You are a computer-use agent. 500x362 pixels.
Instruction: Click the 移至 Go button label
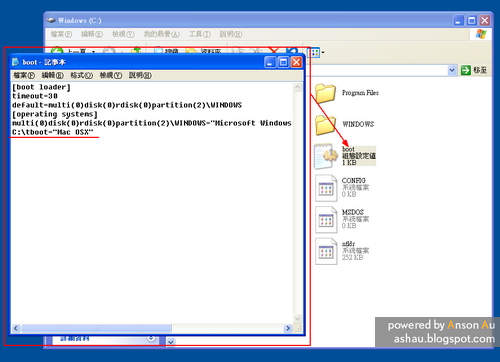(x=480, y=70)
